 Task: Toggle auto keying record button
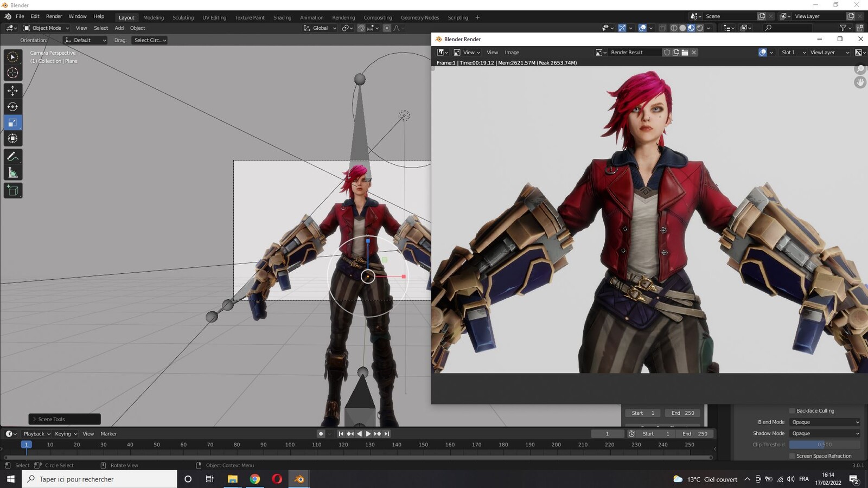point(321,434)
